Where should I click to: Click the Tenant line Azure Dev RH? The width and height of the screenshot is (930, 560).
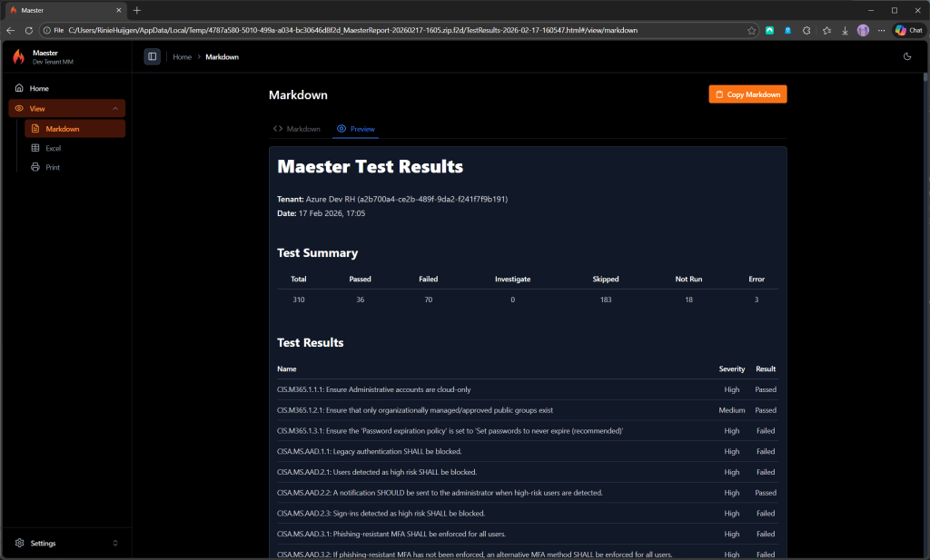(x=392, y=199)
